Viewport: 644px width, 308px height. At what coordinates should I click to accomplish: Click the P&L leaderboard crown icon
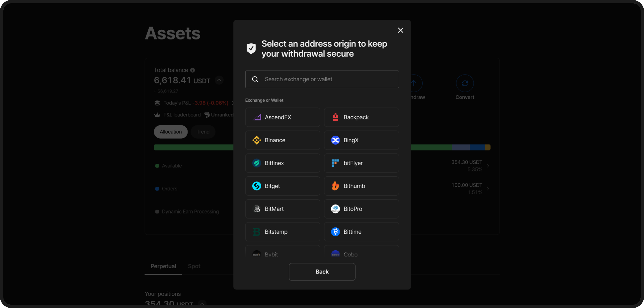[157, 115]
